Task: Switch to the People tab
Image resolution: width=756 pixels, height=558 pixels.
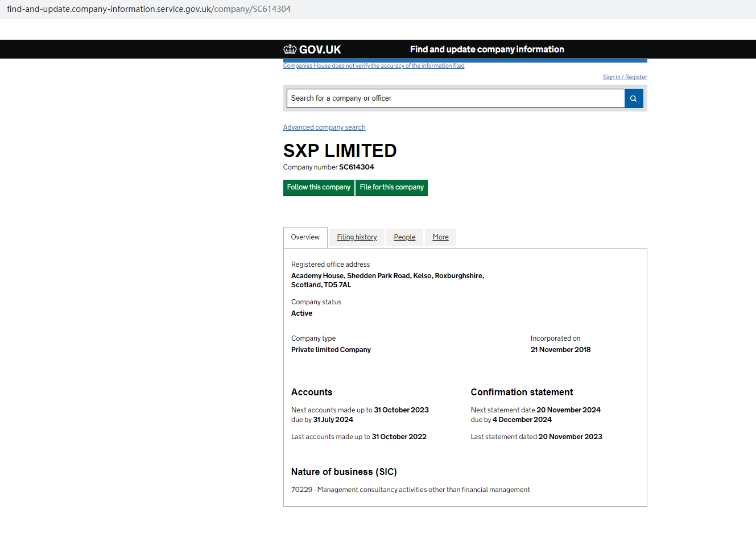Action: (x=404, y=237)
